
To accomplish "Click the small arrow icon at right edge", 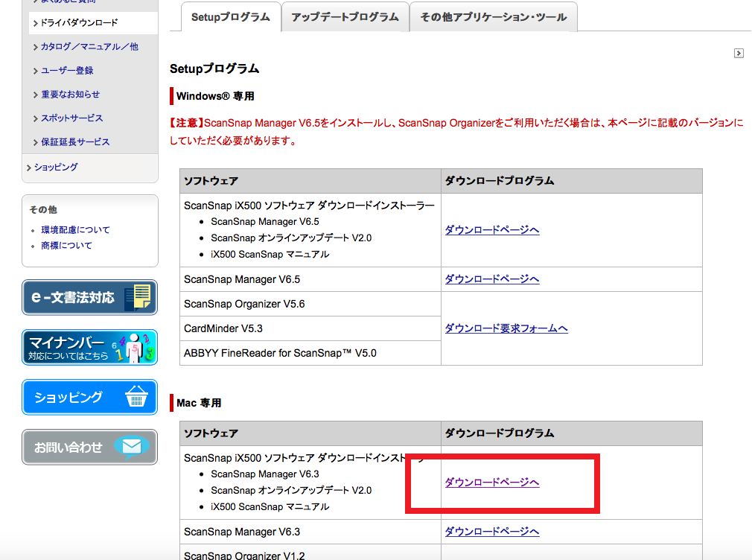I will pyautogui.click(x=739, y=53).
